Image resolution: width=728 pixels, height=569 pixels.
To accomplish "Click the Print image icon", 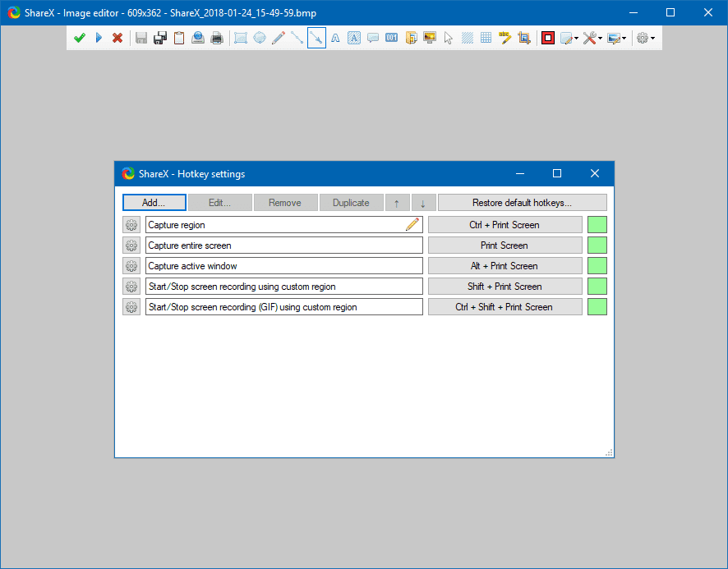I will 217,38.
